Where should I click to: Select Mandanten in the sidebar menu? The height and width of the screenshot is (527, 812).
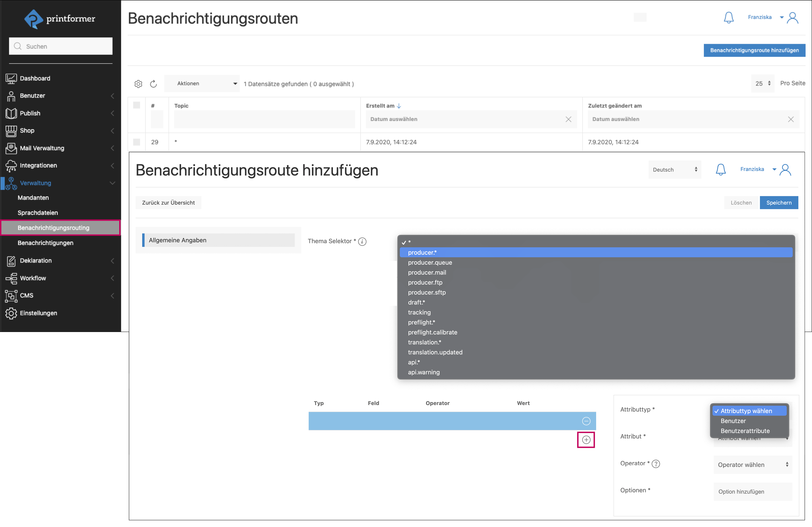click(33, 197)
